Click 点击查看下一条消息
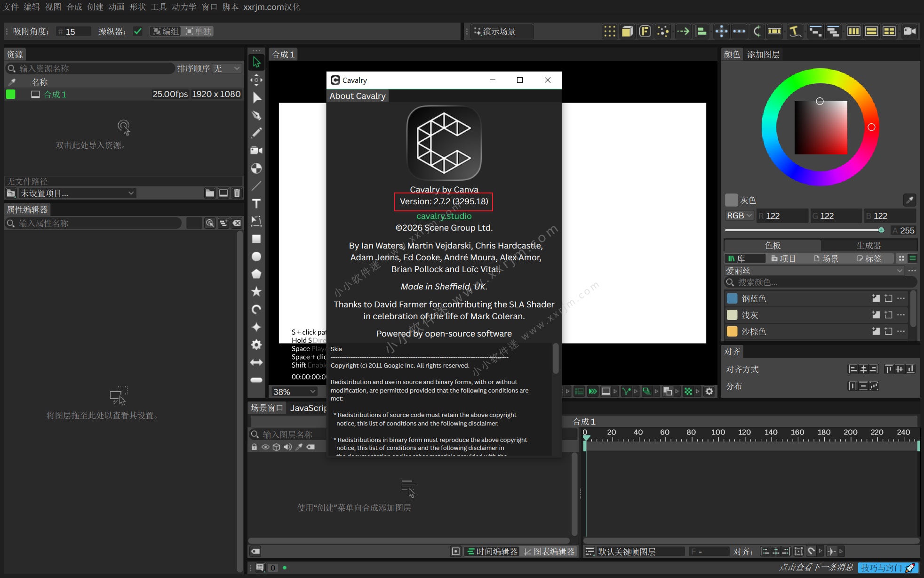Viewport: 924px width, 578px height. click(x=816, y=567)
